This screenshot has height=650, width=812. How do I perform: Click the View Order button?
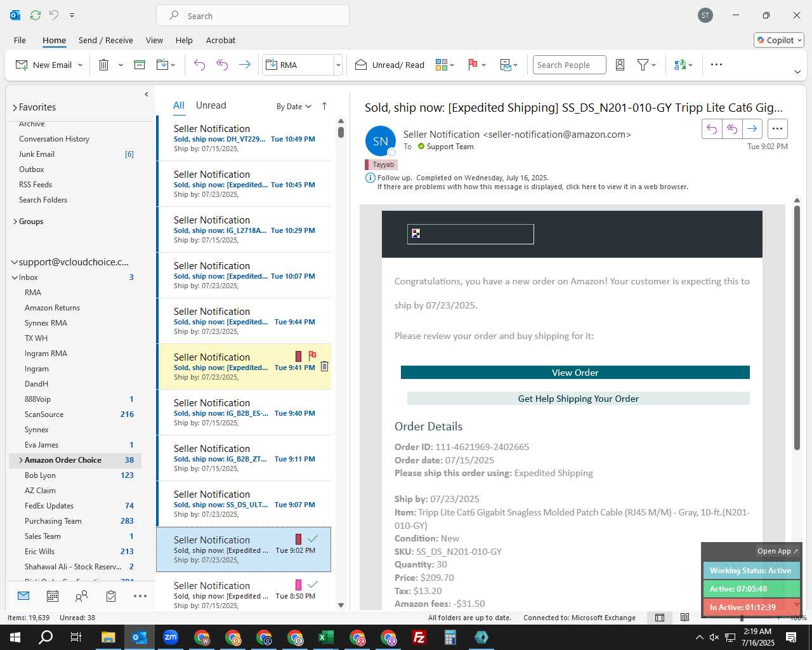tap(575, 373)
